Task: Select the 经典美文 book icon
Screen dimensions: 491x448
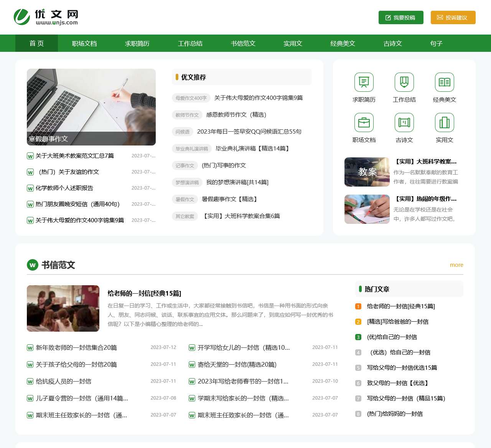Action: click(x=444, y=82)
